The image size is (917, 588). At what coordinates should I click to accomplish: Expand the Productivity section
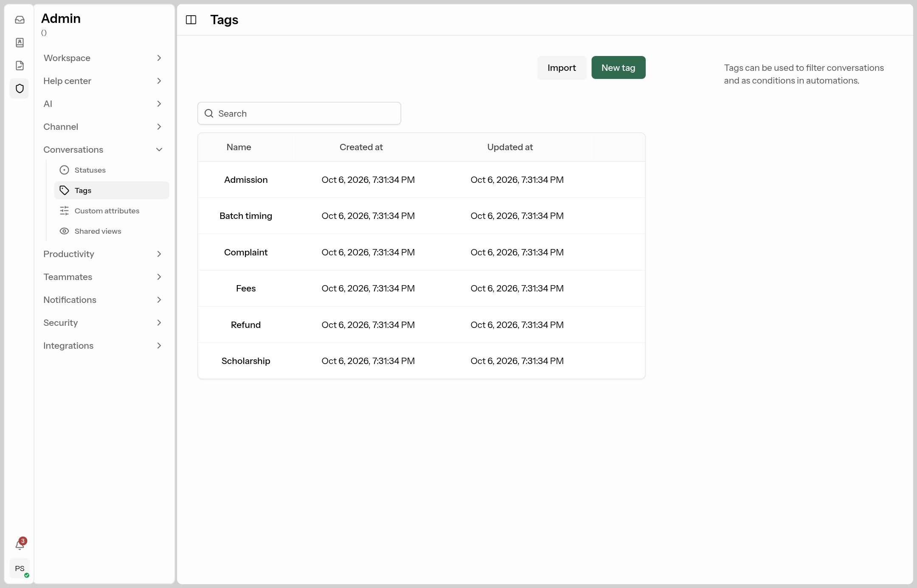[x=103, y=254]
